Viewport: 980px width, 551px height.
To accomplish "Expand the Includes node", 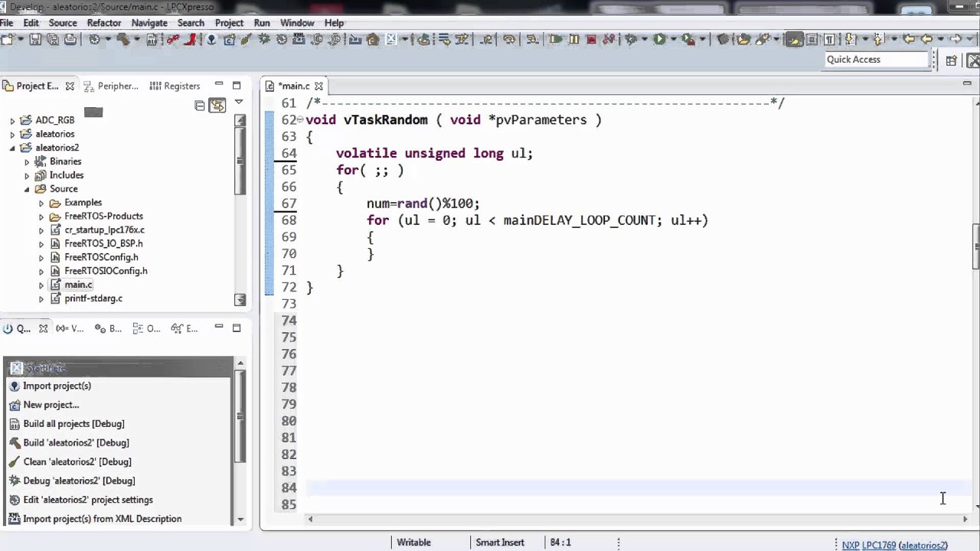I will (x=27, y=175).
